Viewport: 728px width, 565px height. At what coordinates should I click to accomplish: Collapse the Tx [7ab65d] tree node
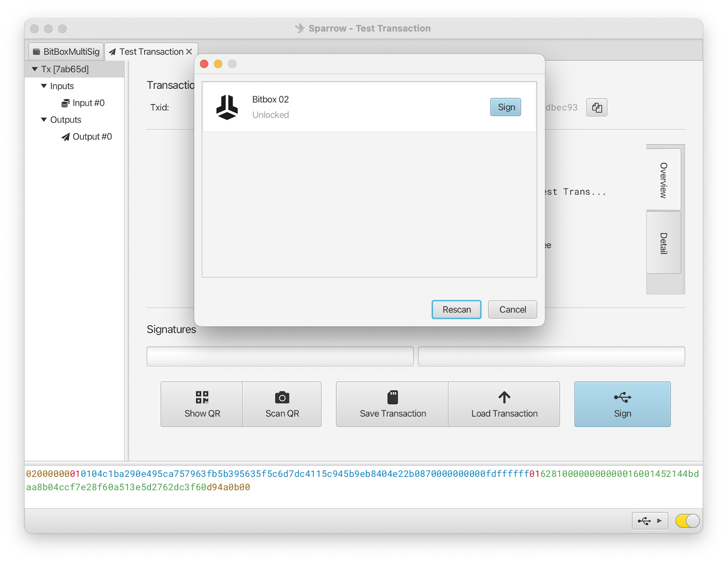click(x=35, y=69)
